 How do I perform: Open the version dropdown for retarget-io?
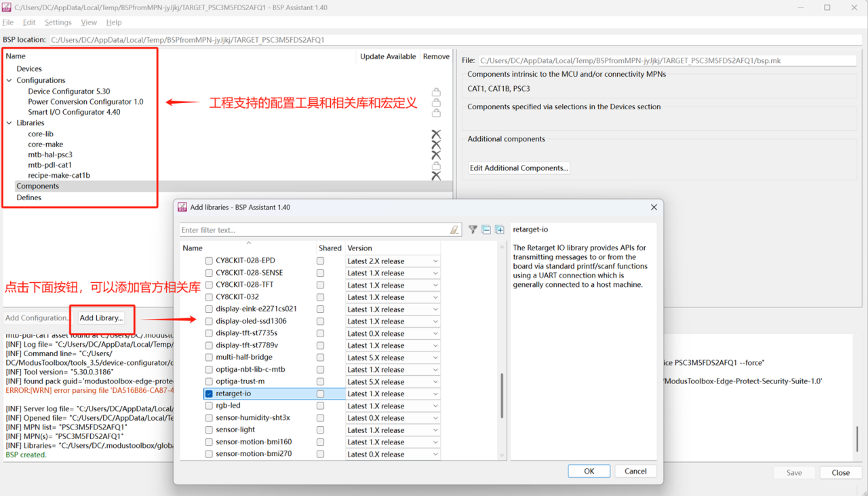(x=435, y=394)
